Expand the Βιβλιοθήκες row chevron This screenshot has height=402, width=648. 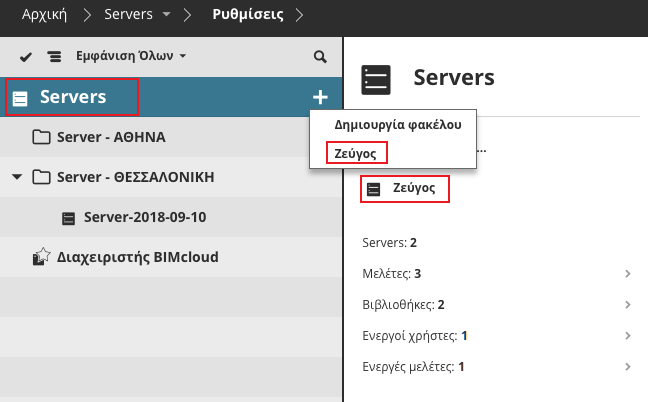627,304
